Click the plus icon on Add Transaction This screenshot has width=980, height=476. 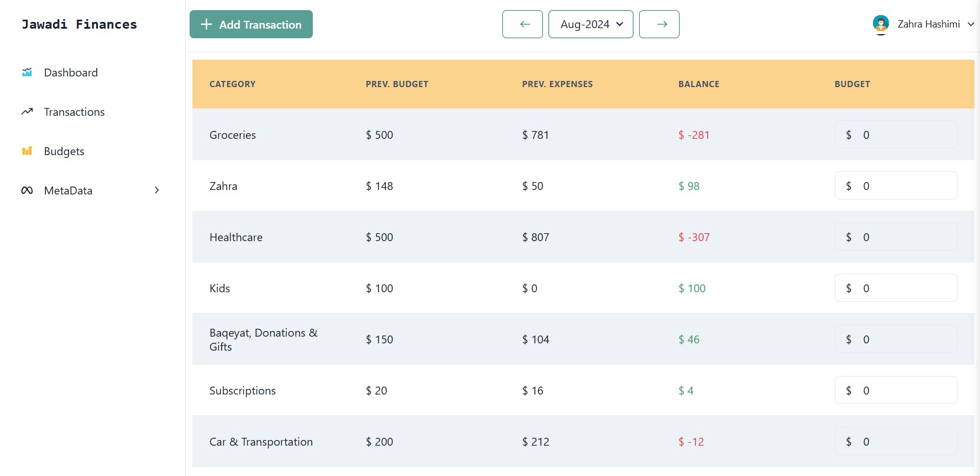pyautogui.click(x=206, y=24)
